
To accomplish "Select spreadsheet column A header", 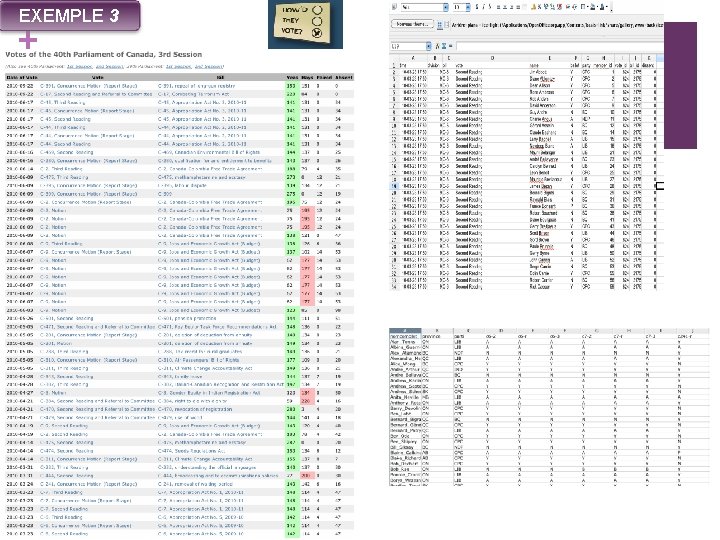I will [413, 58].
